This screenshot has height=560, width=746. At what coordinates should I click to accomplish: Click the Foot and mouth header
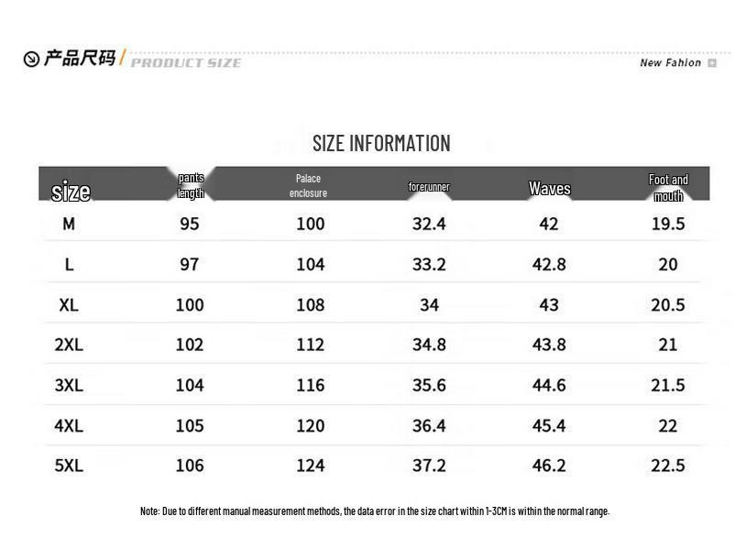point(668,187)
